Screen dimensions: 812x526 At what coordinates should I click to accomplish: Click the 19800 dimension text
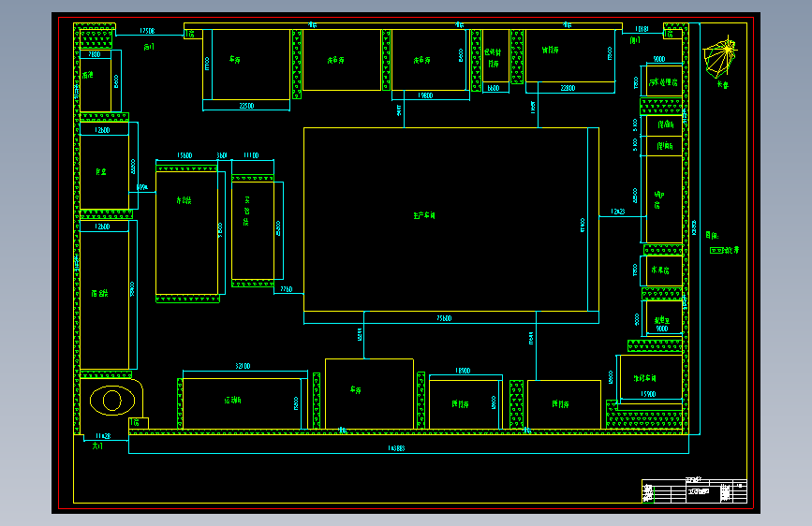(425, 95)
